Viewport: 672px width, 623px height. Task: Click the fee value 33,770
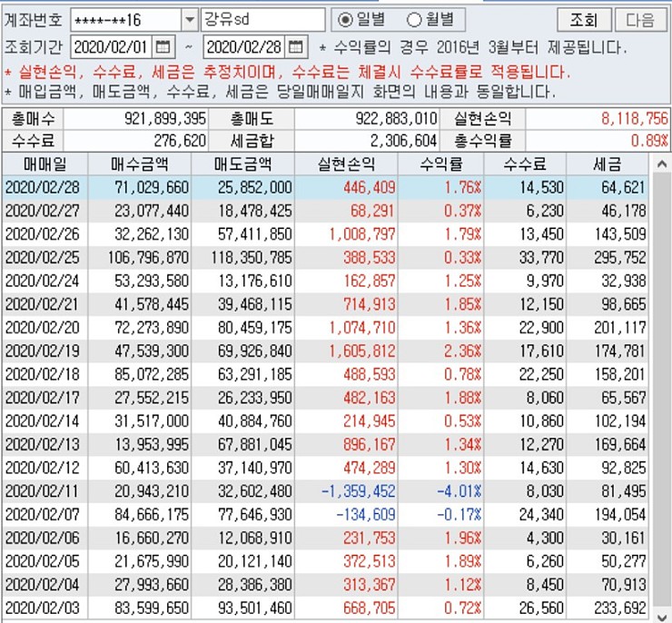coord(541,258)
